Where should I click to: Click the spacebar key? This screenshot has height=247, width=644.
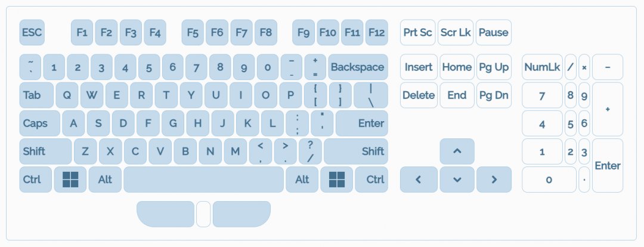point(203,180)
